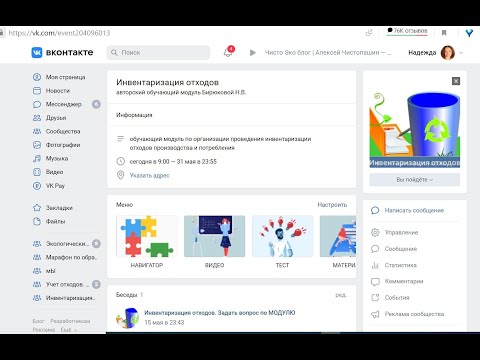Click Разработчикам footer link
This screenshot has width=480, height=360.
point(70,321)
